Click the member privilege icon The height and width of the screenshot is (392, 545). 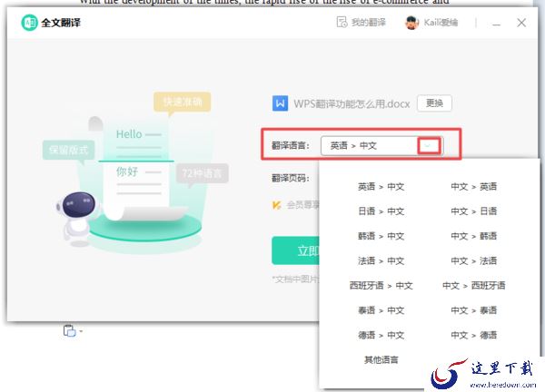(x=277, y=205)
